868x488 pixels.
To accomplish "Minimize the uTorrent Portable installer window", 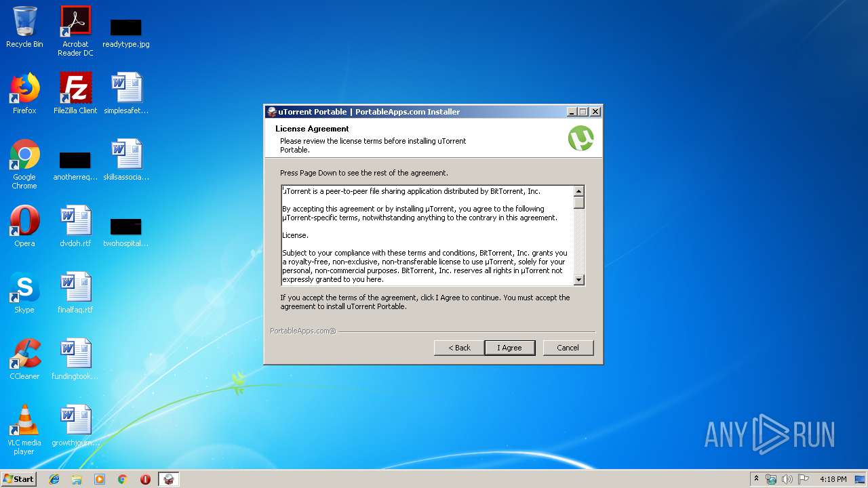I will tap(572, 112).
